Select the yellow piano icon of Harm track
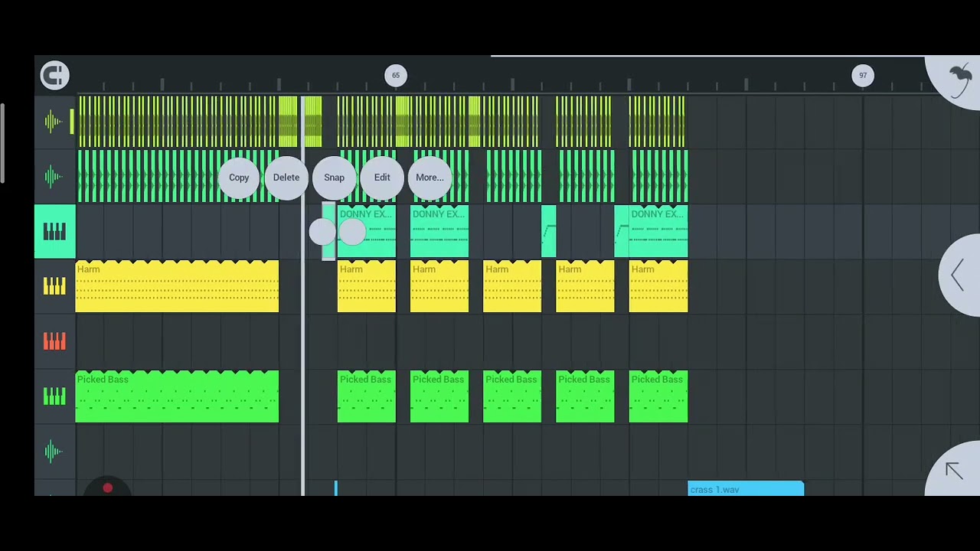Image resolution: width=980 pixels, height=551 pixels. 54,286
